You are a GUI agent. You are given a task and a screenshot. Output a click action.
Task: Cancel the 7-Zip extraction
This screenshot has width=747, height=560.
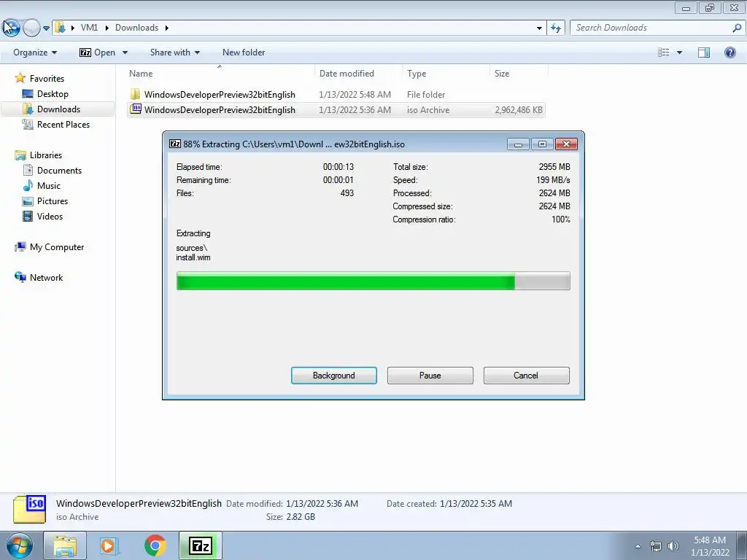tap(526, 376)
